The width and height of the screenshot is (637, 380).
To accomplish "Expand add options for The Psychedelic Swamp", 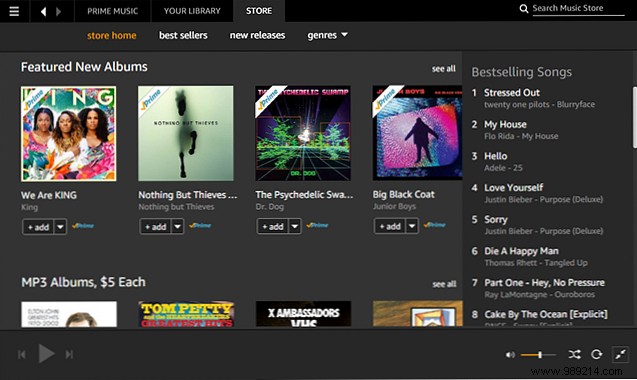I will (x=295, y=226).
